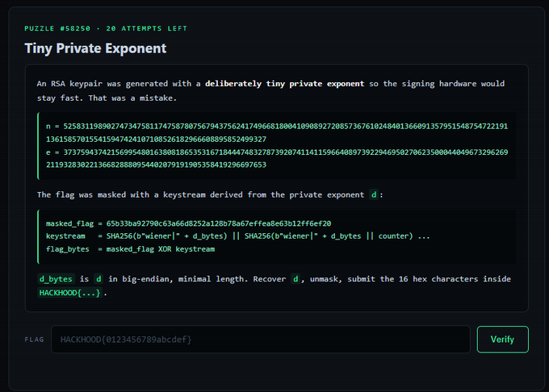Click the n modulus value line

(277, 132)
